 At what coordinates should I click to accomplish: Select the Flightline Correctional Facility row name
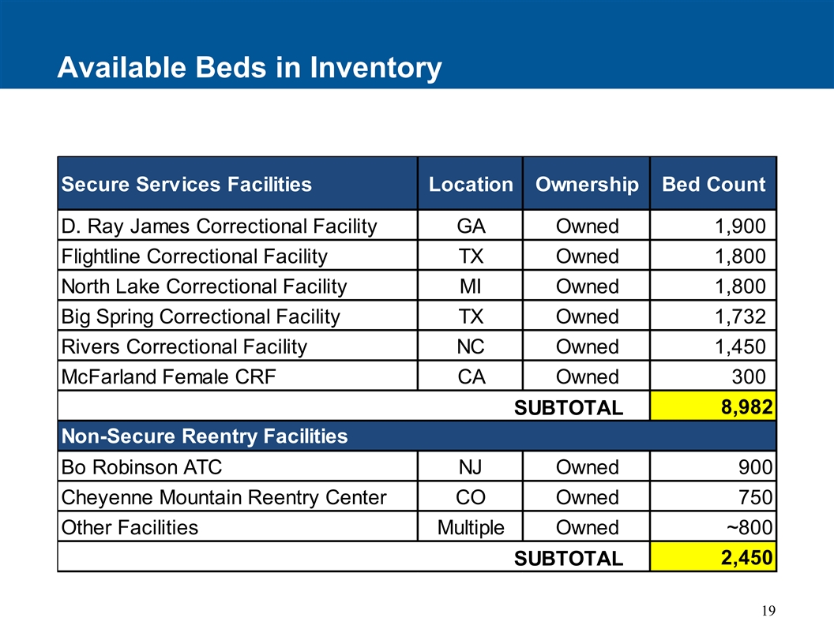tap(194, 256)
